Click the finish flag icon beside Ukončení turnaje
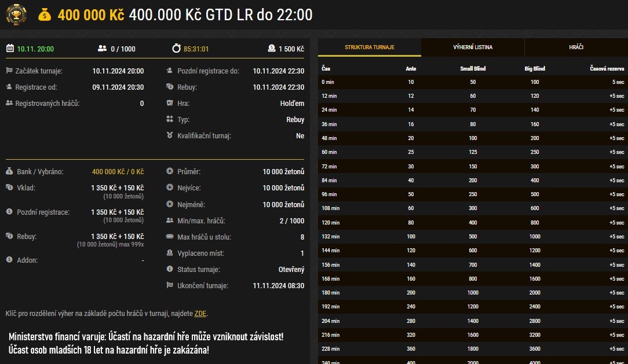This screenshot has width=628, height=364. click(169, 285)
